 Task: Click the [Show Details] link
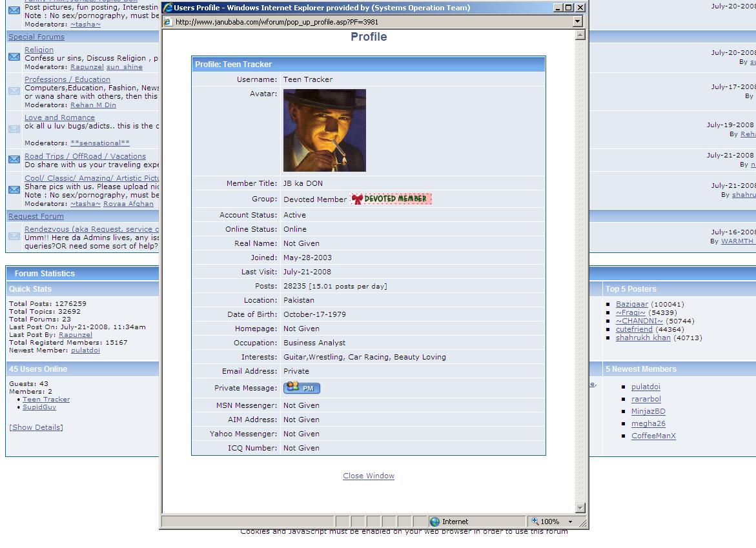click(x=36, y=427)
